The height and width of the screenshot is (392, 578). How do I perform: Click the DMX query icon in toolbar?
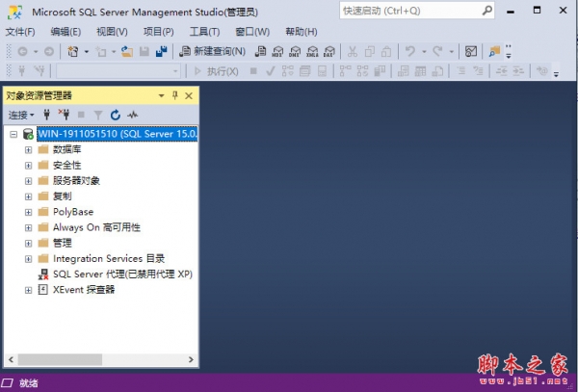pyautogui.click(x=295, y=51)
